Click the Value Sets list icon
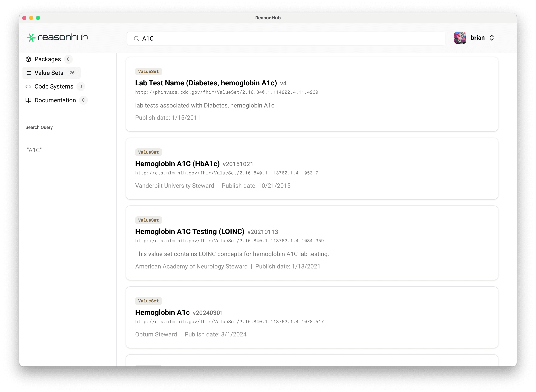This screenshot has height=392, width=536. (x=28, y=73)
